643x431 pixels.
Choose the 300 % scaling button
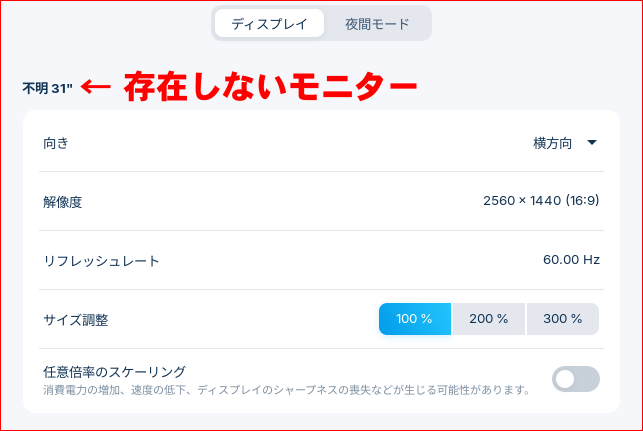[x=562, y=319]
